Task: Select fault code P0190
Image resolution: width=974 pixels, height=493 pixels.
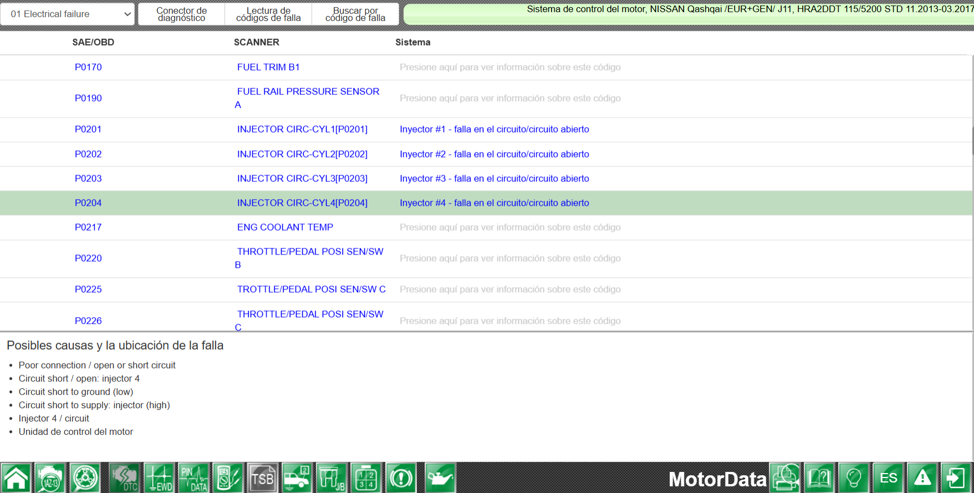Action: coord(88,98)
